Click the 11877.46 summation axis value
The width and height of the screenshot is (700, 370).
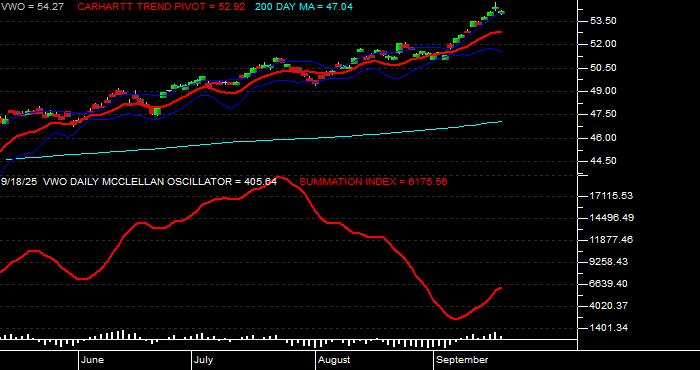pos(612,240)
